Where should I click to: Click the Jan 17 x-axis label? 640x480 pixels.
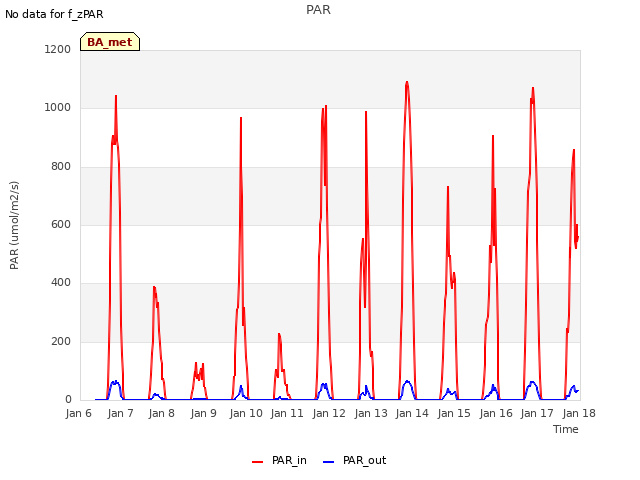(537, 413)
